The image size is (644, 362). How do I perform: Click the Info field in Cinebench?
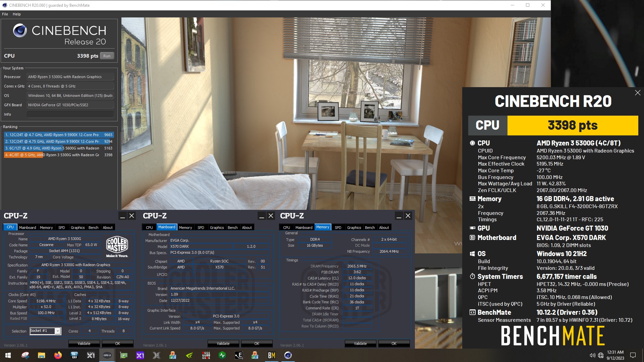pyautogui.click(x=70, y=114)
